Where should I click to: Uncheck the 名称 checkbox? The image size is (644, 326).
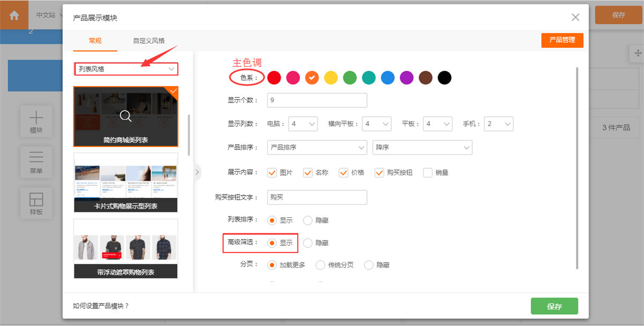click(308, 173)
